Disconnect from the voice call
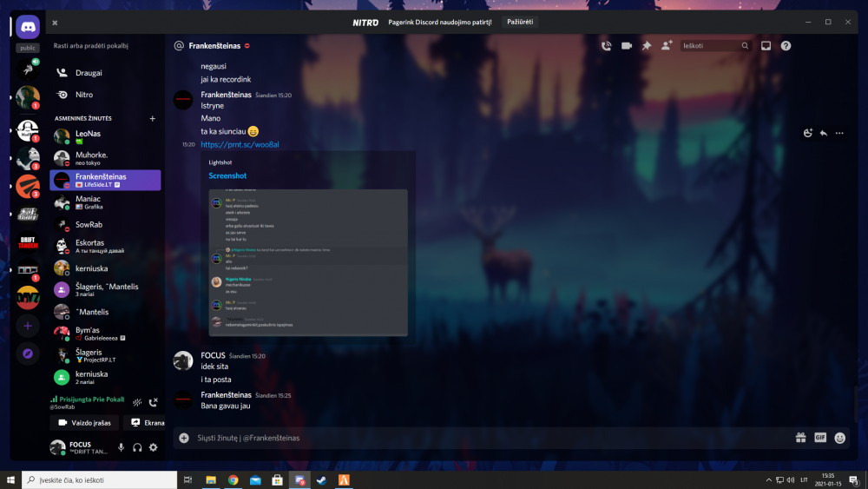The width and height of the screenshot is (868, 489). click(154, 402)
